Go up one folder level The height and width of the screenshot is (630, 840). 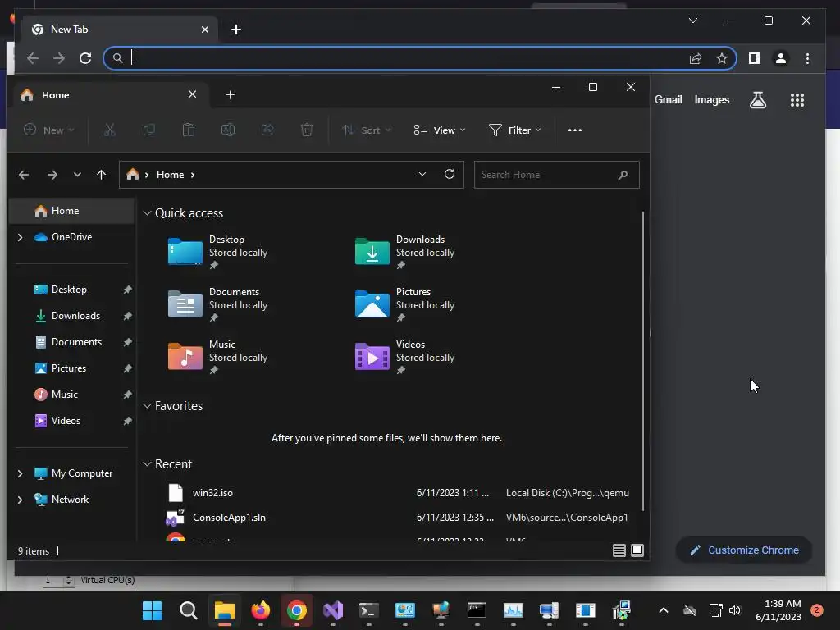[x=101, y=175]
